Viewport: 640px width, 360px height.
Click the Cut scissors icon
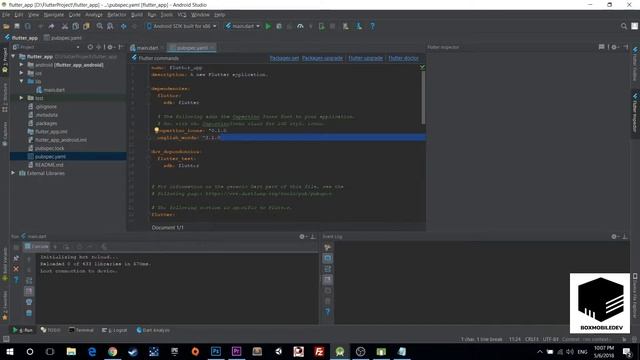tap(64, 26)
